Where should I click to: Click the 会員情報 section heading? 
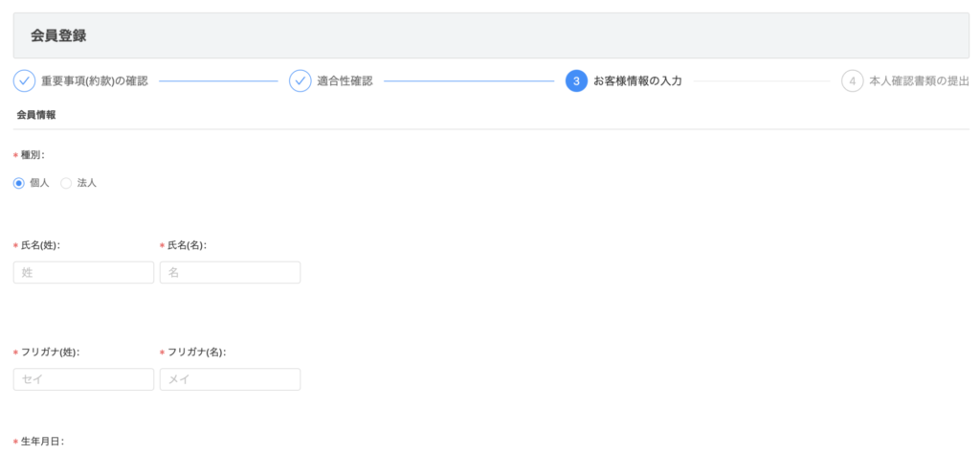pos(36,115)
